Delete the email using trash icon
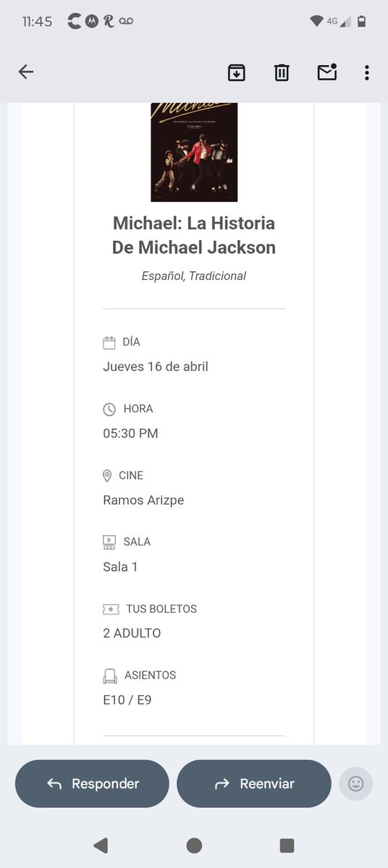This screenshot has width=388, height=868. [282, 72]
